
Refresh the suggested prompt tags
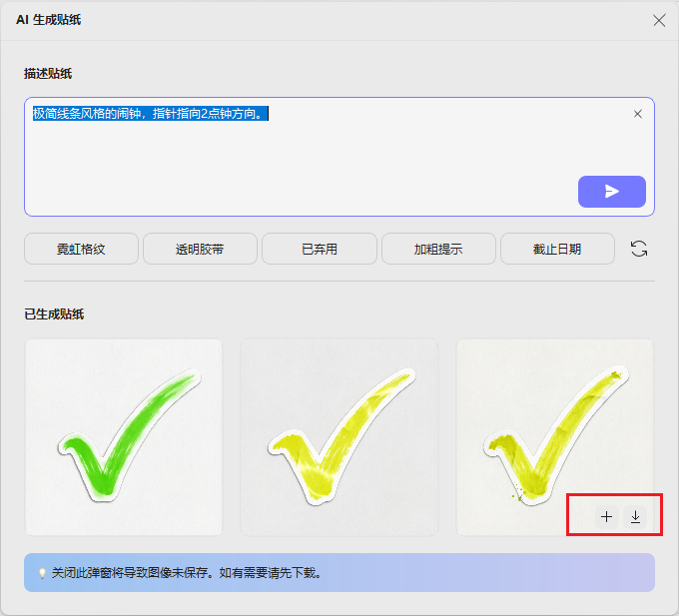click(639, 249)
